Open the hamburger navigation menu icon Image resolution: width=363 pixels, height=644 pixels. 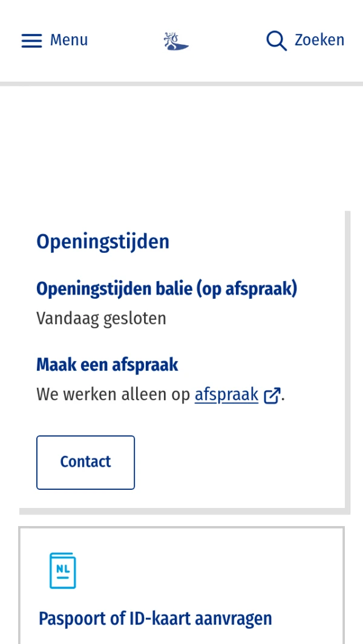pos(31,41)
